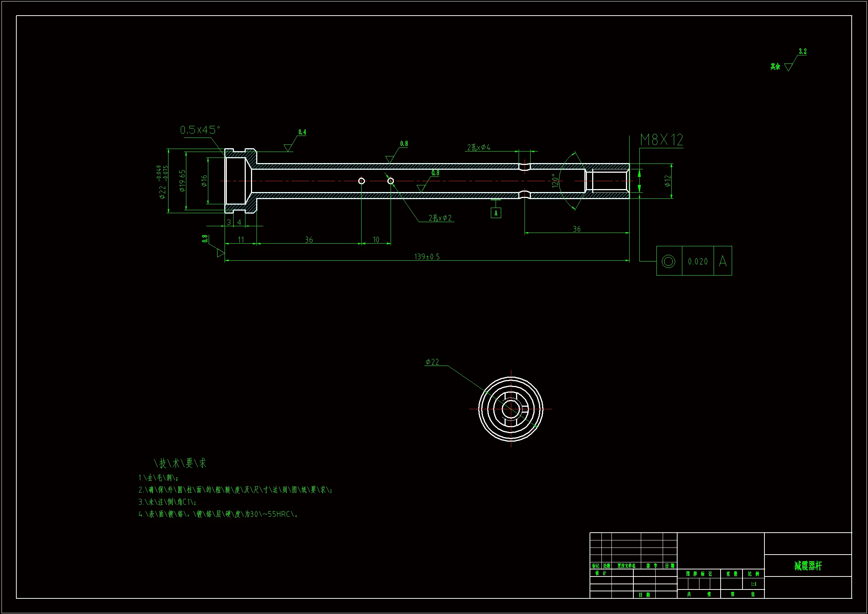Select the 0.020 tolerance value cell
This screenshot has height=614, width=868.
click(698, 261)
